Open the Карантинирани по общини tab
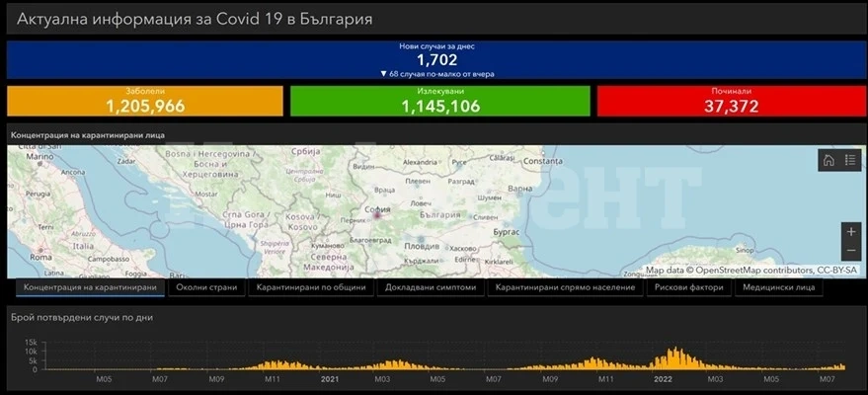 (x=311, y=287)
